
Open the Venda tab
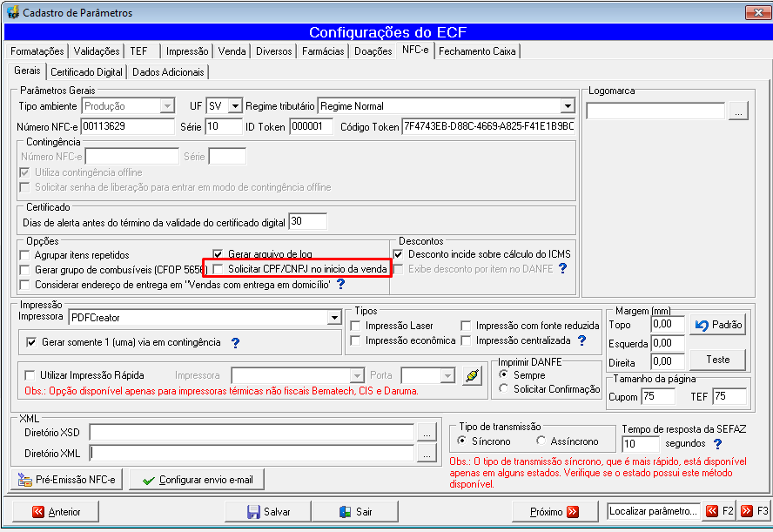click(232, 51)
